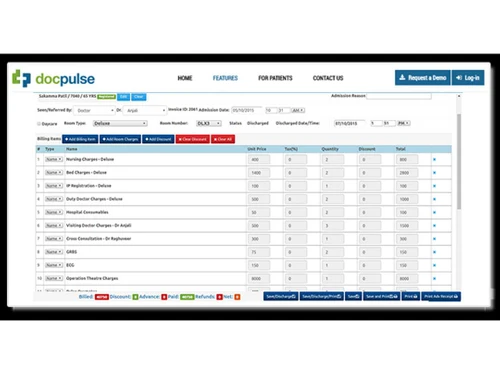
Task: Open the Seen/Referred By dropdown
Action: click(95, 110)
